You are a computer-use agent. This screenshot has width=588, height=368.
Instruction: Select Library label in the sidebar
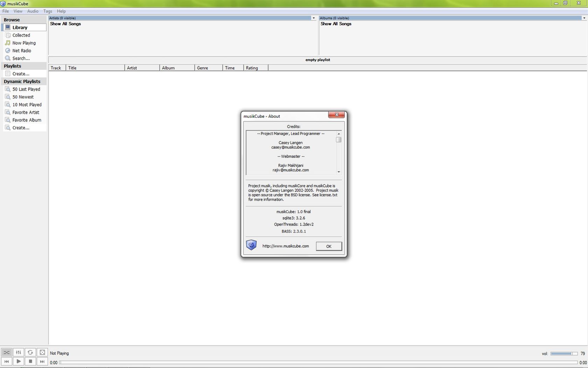[x=20, y=27]
